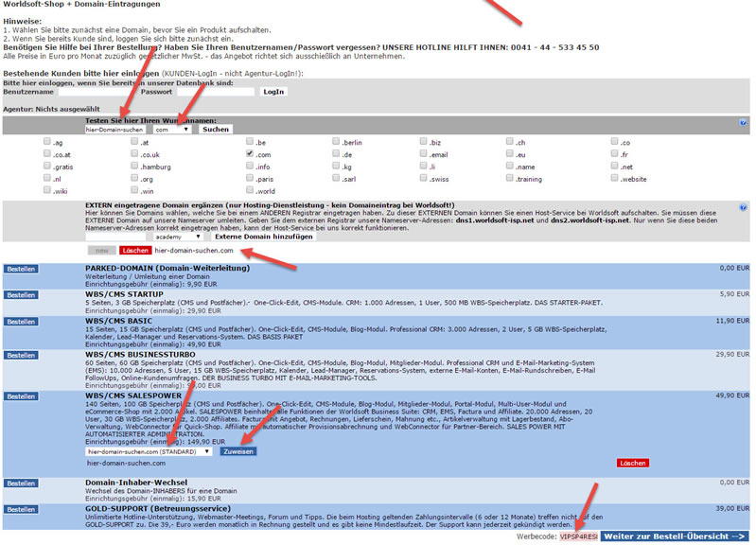This screenshot has height=545, width=756.
Task: Tick the .email domain checkbox
Action: pyautogui.click(x=423, y=153)
